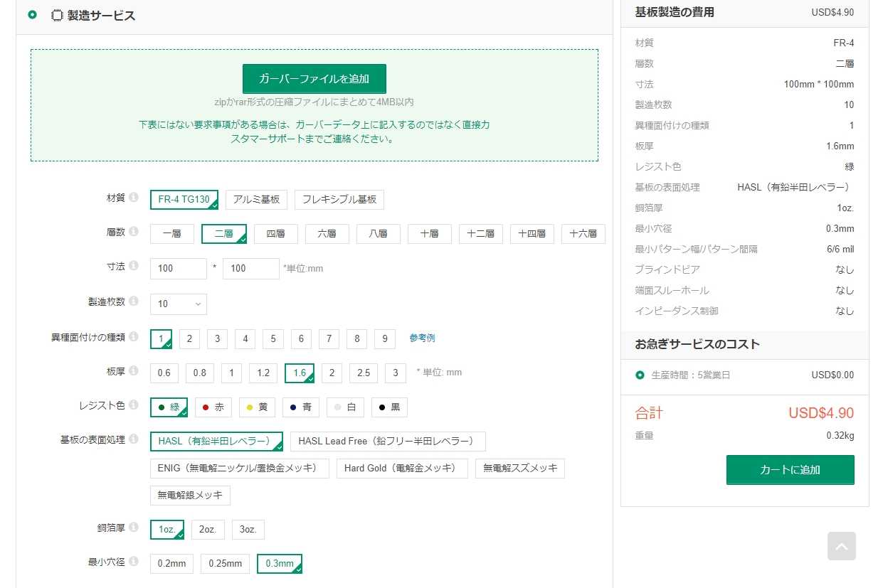Choose the 赤 red resist color
This screenshot has height=588, width=883.
213,407
